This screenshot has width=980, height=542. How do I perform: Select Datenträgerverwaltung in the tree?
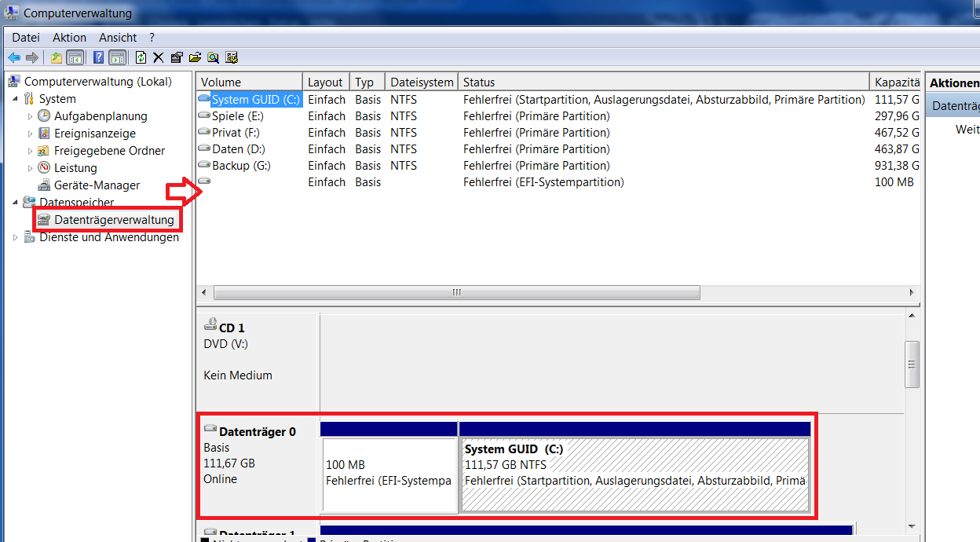114,220
